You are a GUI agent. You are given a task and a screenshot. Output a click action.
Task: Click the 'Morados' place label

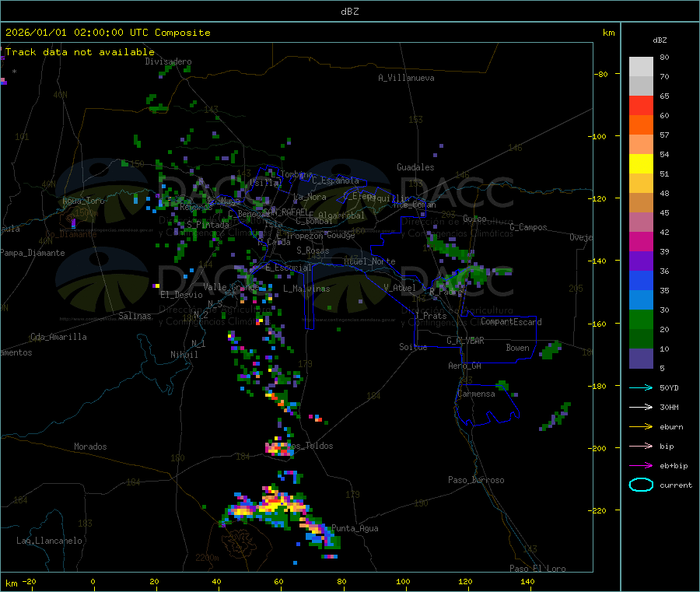90,447
